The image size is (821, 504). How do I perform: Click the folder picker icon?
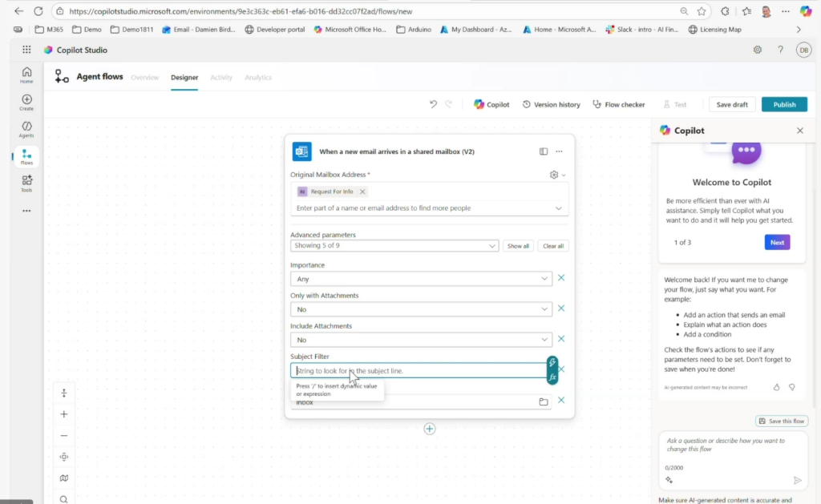(544, 401)
